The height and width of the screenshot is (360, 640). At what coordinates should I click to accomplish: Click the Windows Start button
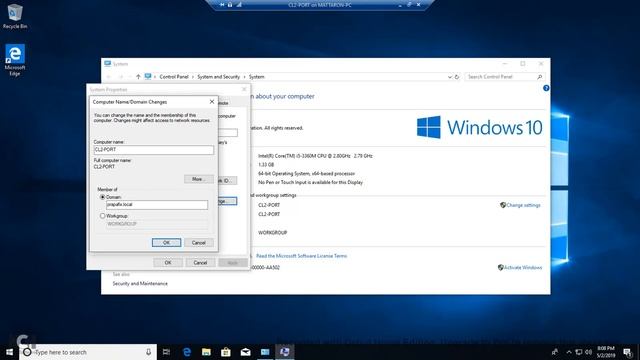9,352
